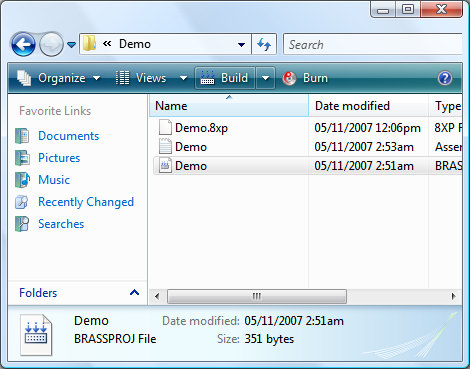Click the Pictures folder icon

pos(22,158)
